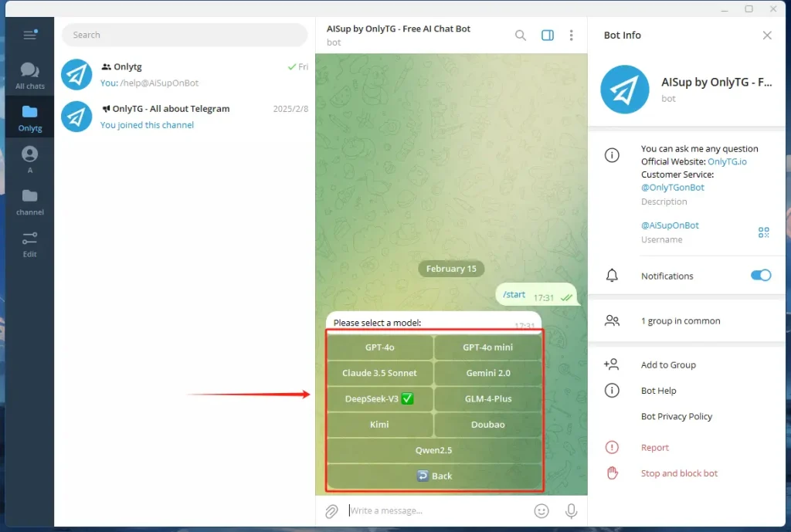The image size is (791, 532).
Task: Open the OnlyTG.io website link
Action: coord(726,161)
